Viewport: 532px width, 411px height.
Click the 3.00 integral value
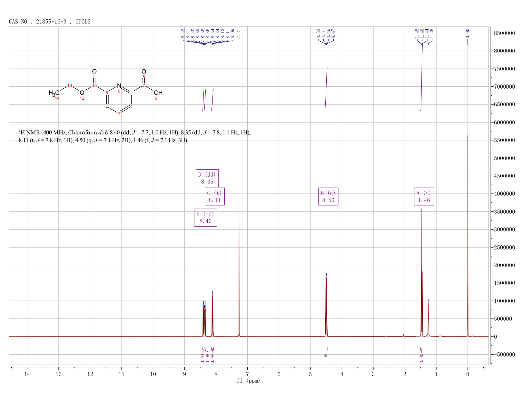421,358
